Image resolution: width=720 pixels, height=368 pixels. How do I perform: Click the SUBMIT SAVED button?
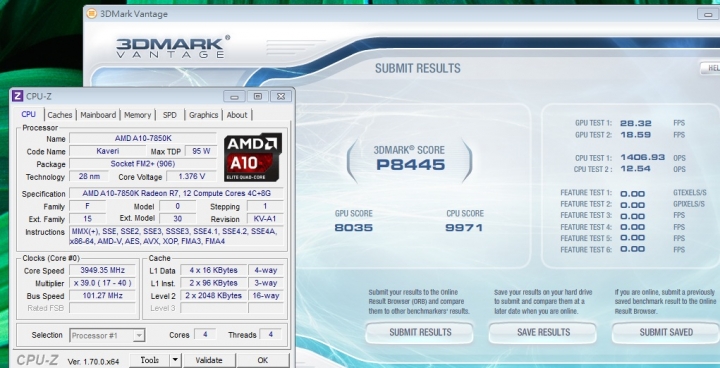(x=666, y=333)
